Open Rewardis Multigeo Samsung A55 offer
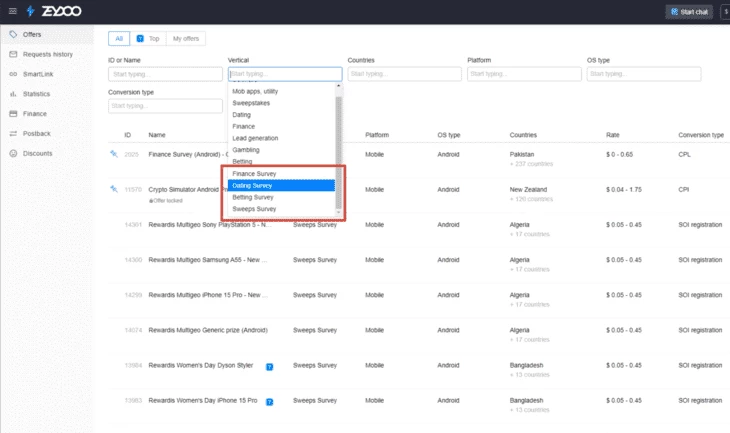730x433 pixels. pyautogui.click(x=208, y=260)
